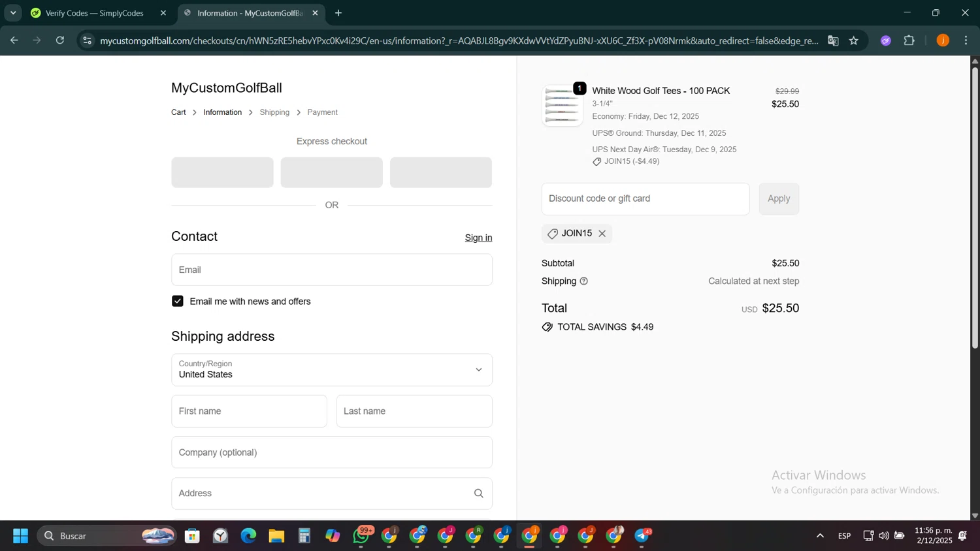Viewport: 980px width, 551px height.
Task: Open the tab search dropdown arrow
Action: pyautogui.click(x=13, y=13)
